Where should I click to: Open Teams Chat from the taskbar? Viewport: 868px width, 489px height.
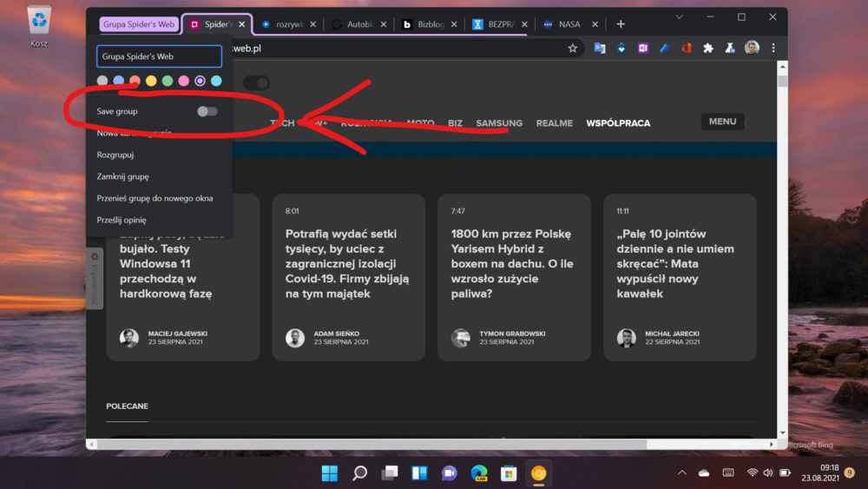pyautogui.click(x=449, y=473)
